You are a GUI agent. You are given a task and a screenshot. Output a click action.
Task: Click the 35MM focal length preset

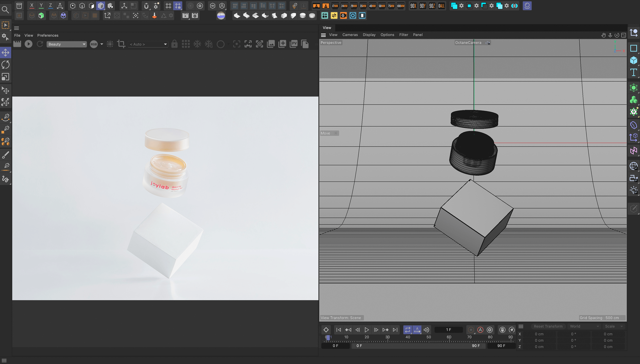(363, 6)
